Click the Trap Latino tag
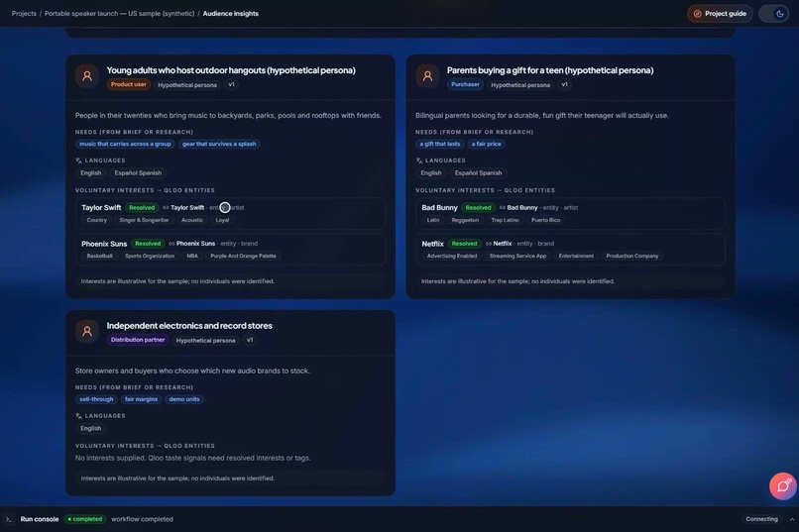 tap(505, 221)
